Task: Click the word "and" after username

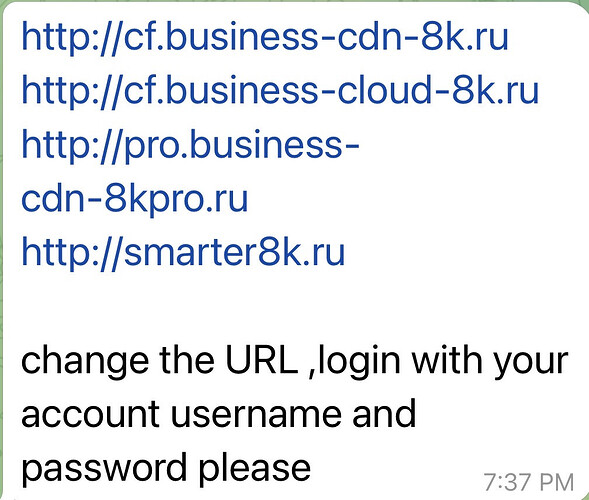Action: coord(384,414)
